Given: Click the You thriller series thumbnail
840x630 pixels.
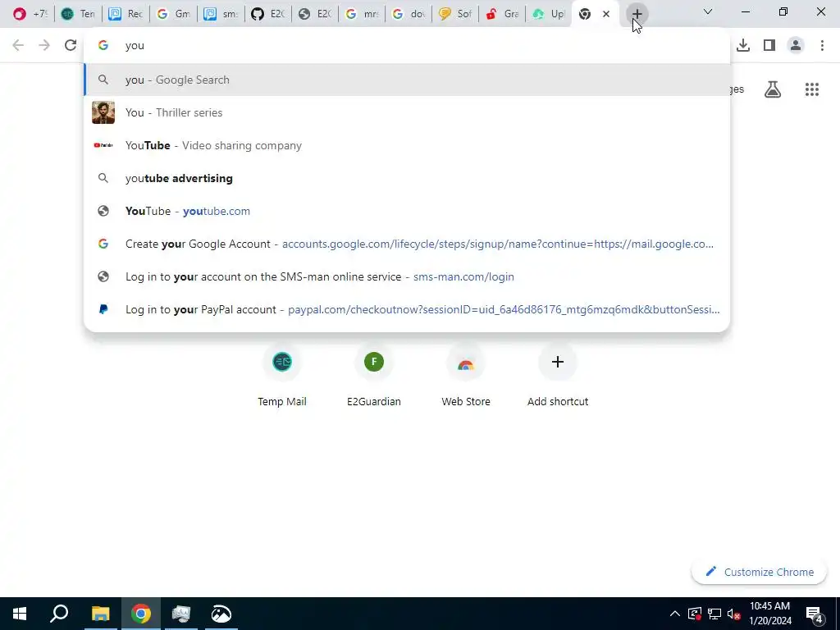Looking at the screenshot, I should coord(103,112).
